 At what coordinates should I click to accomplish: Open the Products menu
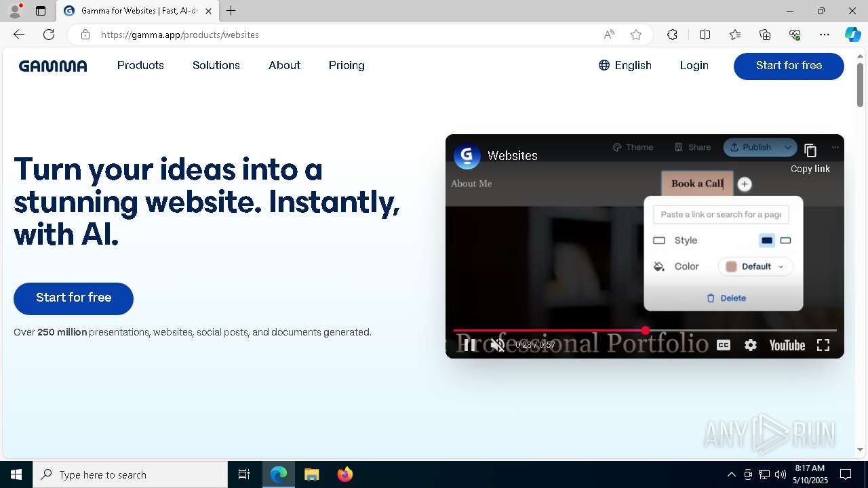click(140, 66)
